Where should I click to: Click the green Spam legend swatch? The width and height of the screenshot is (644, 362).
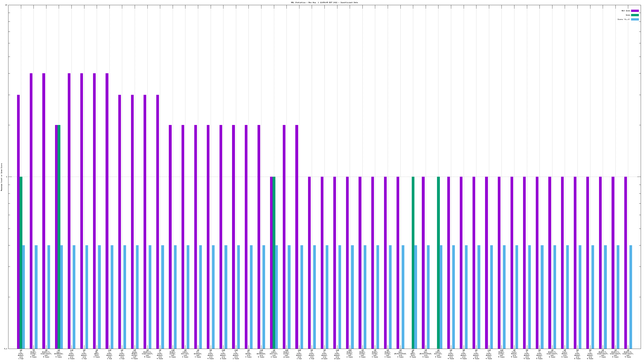635,15
